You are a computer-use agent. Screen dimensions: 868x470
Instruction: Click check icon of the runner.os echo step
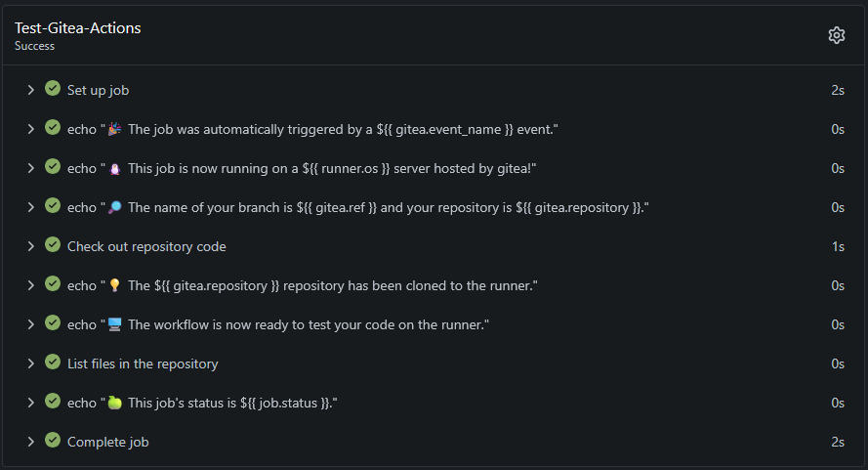(x=53, y=167)
